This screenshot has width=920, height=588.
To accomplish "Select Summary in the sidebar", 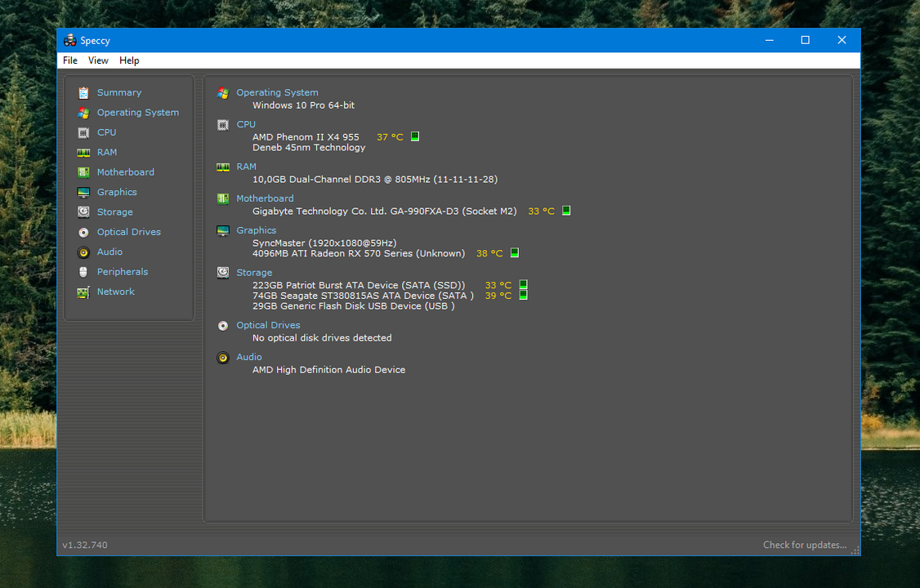I will click(119, 92).
